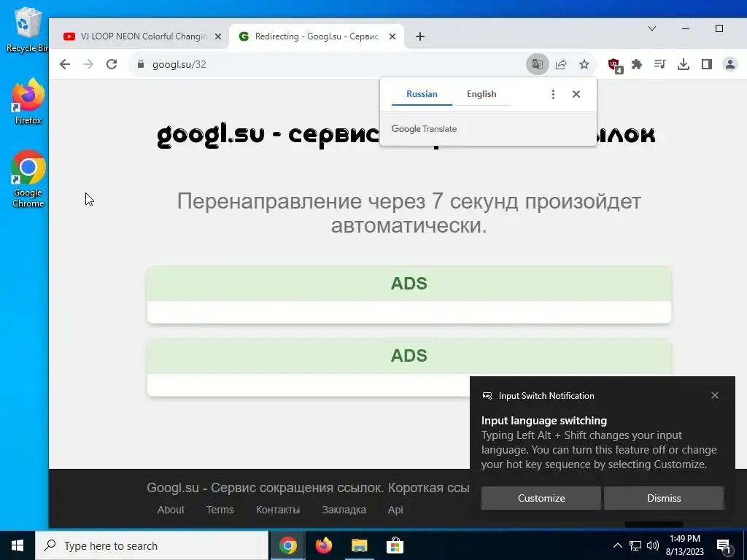Click the share page icon
747x560 pixels.
(561, 64)
